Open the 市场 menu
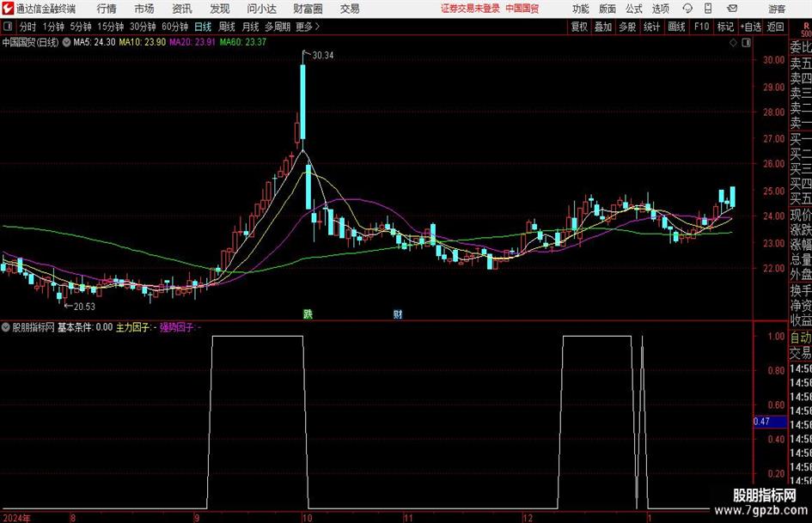The image size is (812, 523). pyautogui.click(x=144, y=9)
